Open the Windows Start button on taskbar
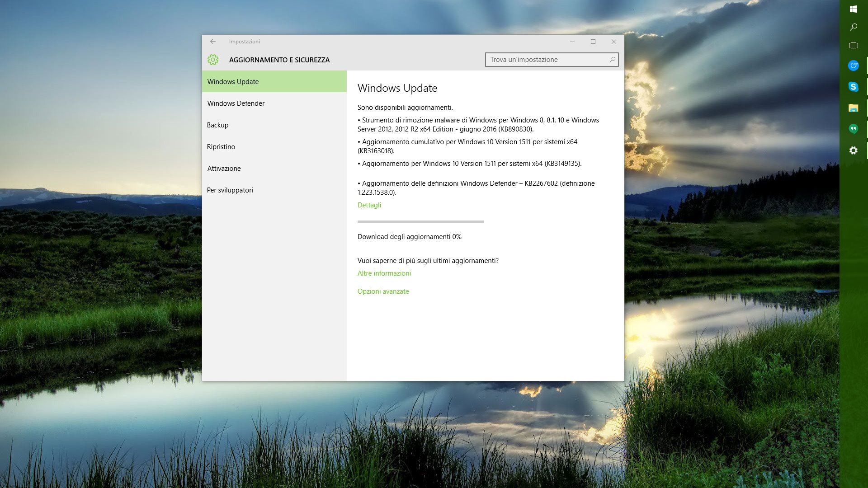This screenshot has width=868, height=488. [x=854, y=9]
